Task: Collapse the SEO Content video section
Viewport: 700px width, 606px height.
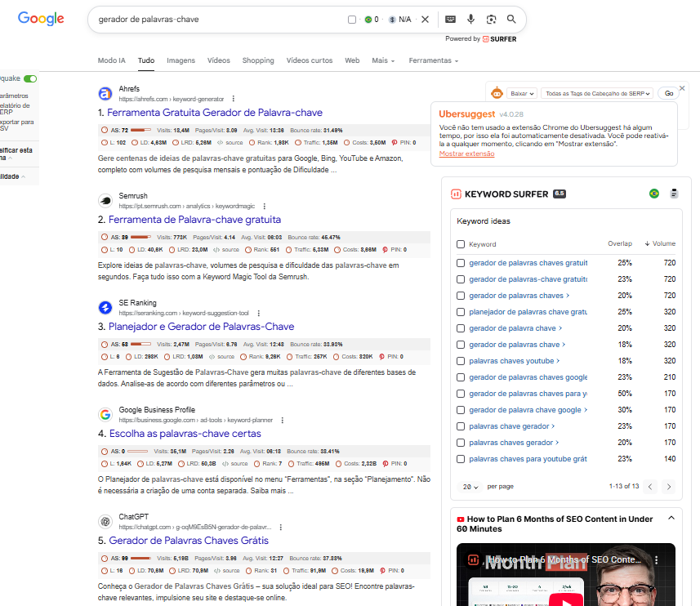Action: coord(671,519)
